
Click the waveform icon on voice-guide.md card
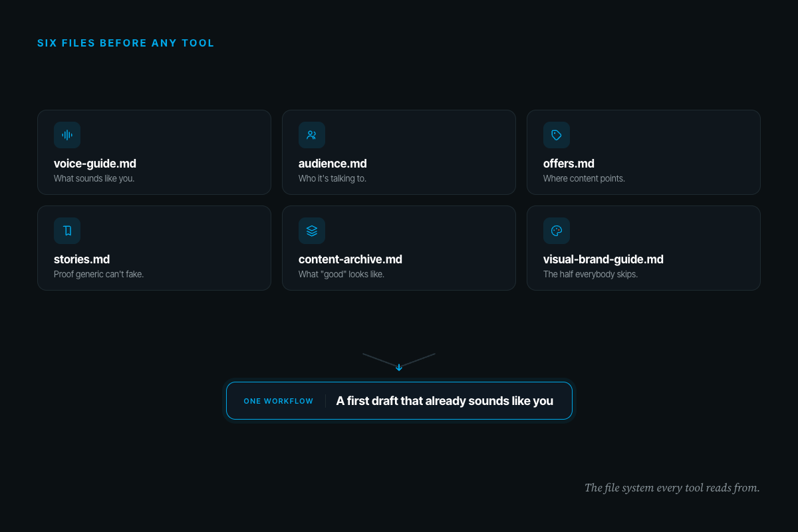[67, 135]
